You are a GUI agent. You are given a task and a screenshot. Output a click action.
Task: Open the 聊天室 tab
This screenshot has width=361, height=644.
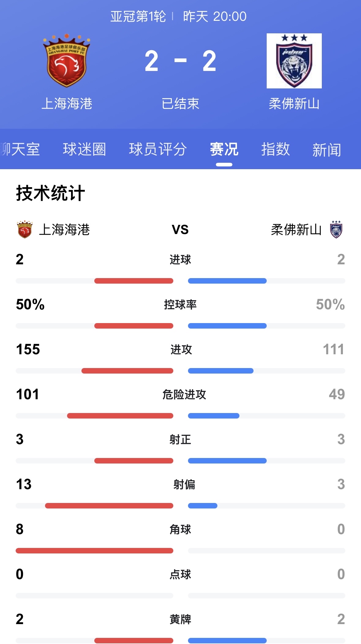click(x=20, y=149)
